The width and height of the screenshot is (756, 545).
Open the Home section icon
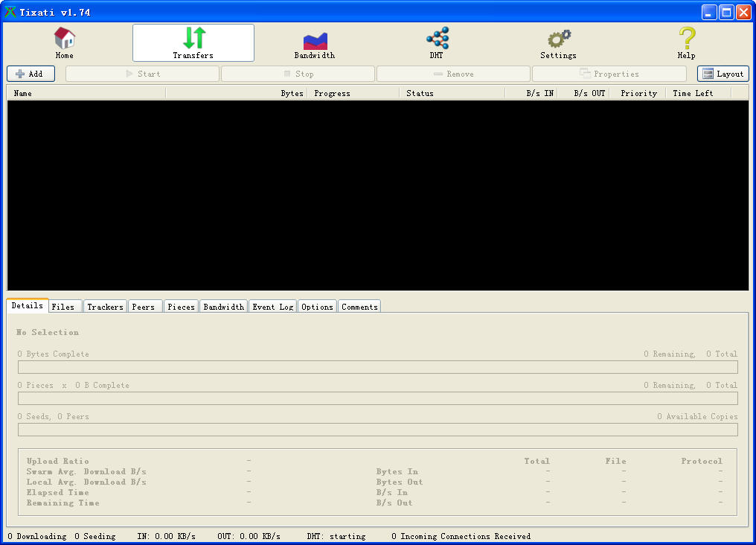click(x=65, y=38)
